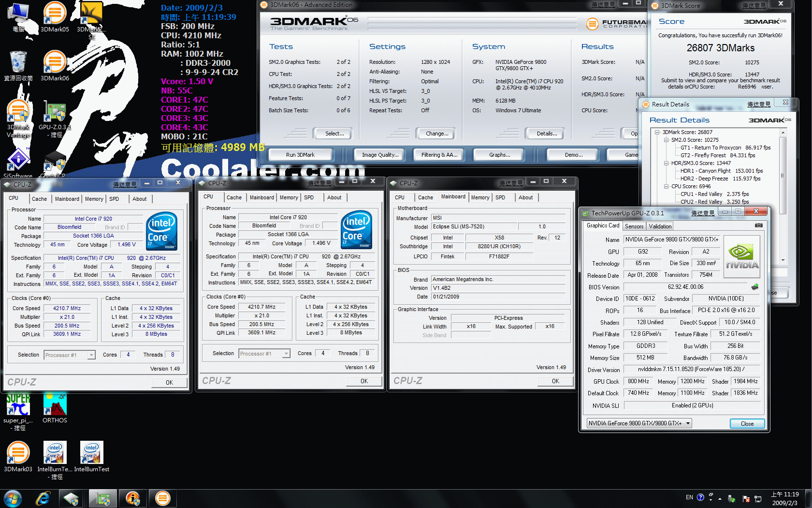Show hidden system tray icons arrow

[720, 498]
